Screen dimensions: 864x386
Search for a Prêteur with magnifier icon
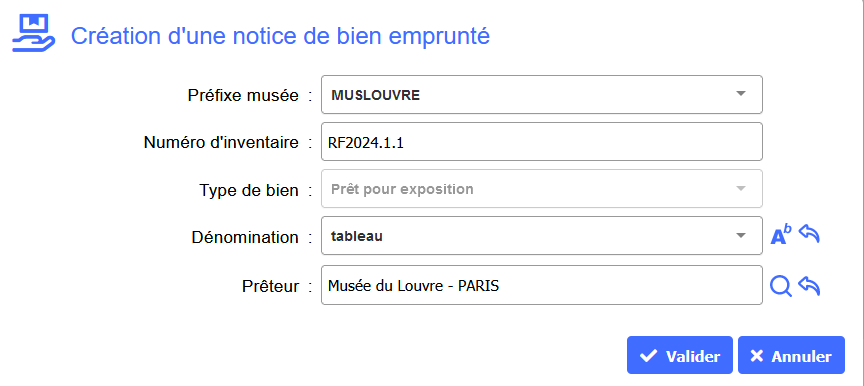(781, 286)
